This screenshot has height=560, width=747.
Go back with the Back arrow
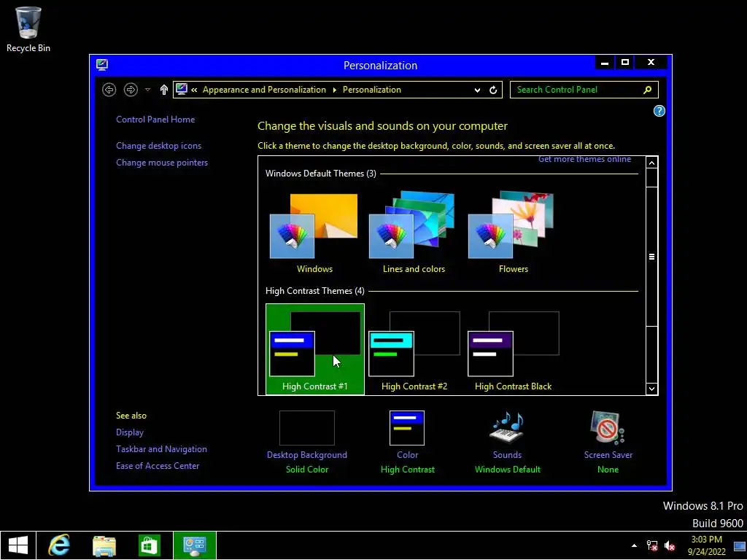point(109,90)
